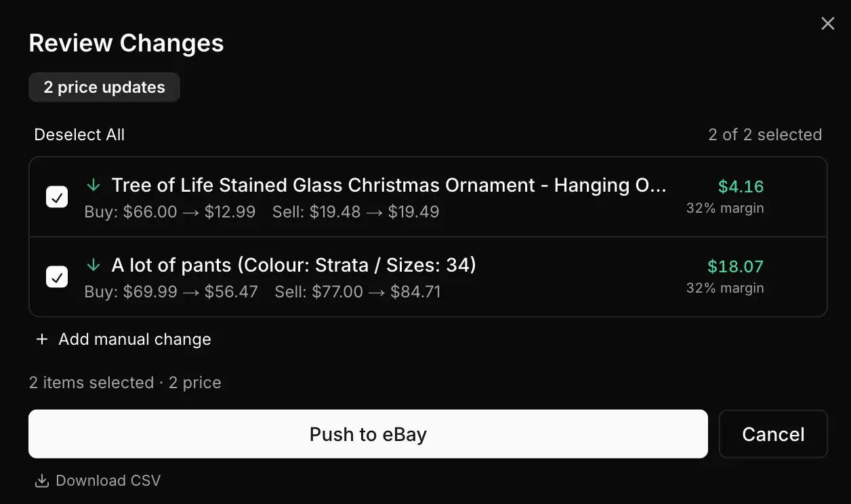The width and height of the screenshot is (851, 504).
Task: Uncheck the A lot of pants checkbox
Action: (x=57, y=276)
